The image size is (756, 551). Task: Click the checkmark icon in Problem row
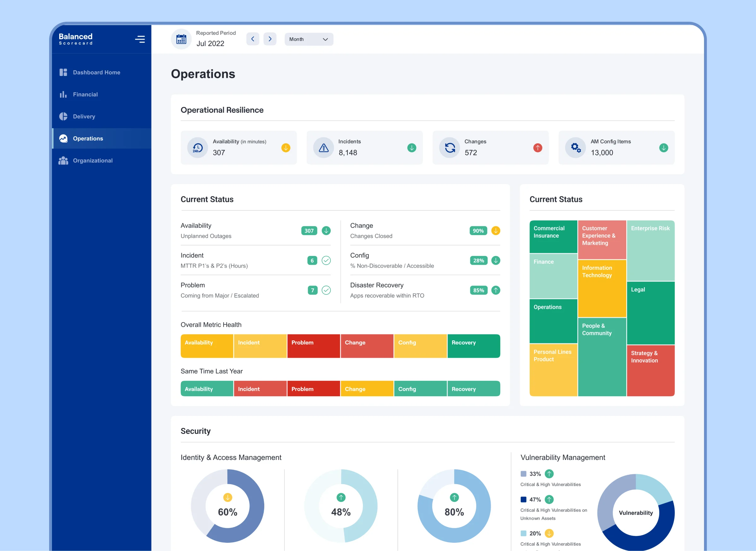(326, 290)
